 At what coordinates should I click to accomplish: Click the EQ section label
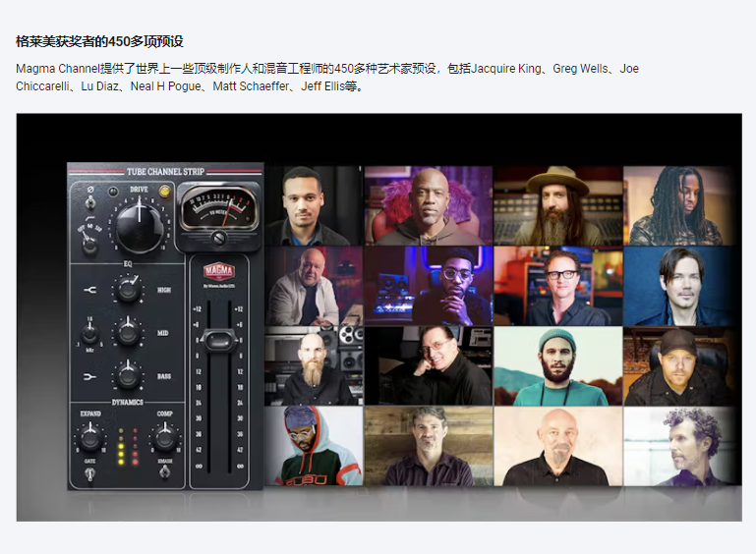point(128,263)
